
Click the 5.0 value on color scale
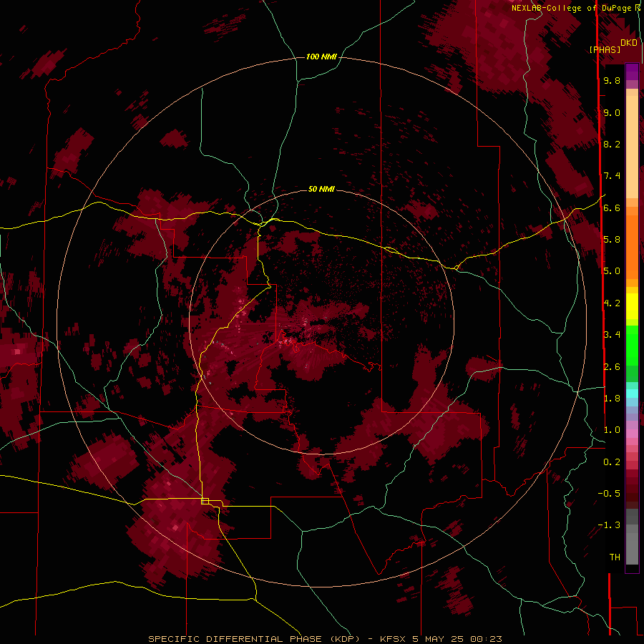click(x=612, y=271)
